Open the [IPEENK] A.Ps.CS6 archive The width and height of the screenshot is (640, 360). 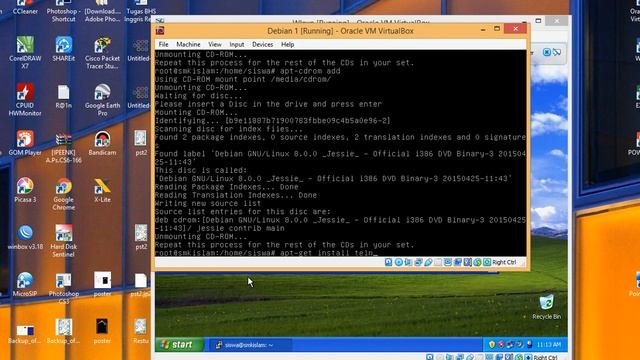click(64, 148)
